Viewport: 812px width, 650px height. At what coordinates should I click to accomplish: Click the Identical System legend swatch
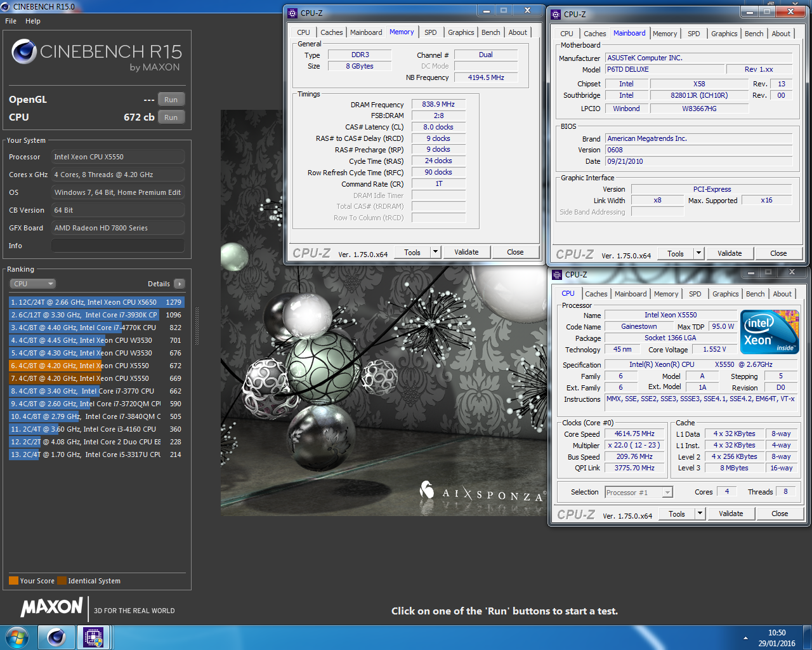click(62, 581)
